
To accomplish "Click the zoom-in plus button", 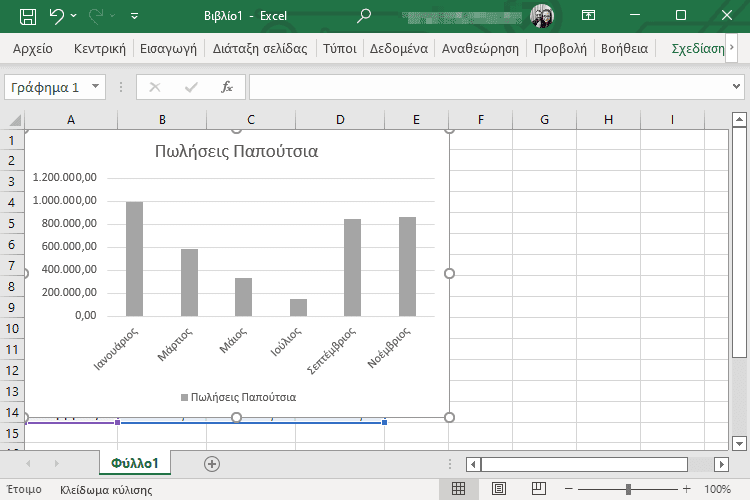I will 686,489.
